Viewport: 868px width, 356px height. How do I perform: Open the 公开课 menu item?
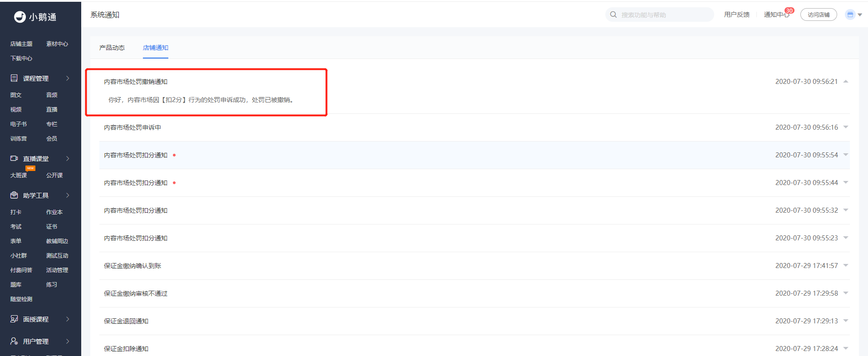tap(54, 176)
